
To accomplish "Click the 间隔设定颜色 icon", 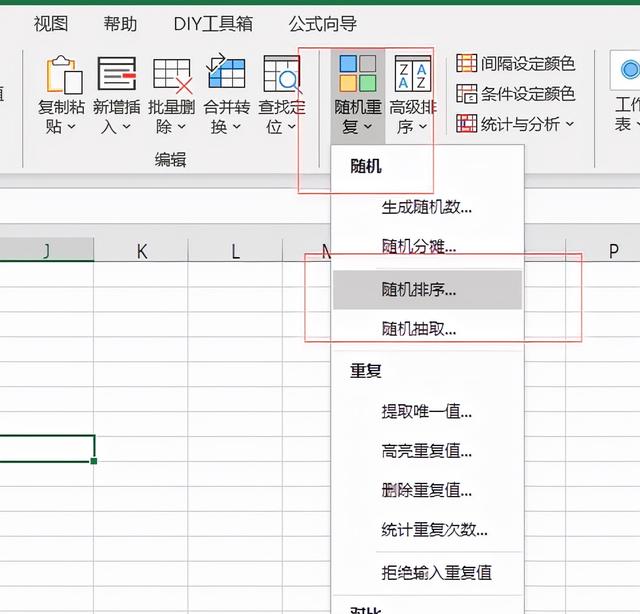I will 467,64.
